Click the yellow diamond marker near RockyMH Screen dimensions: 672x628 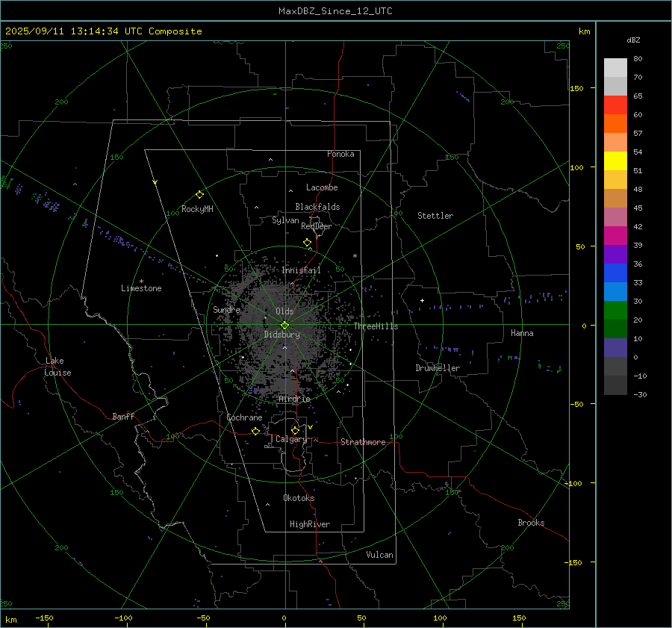tap(199, 195)
